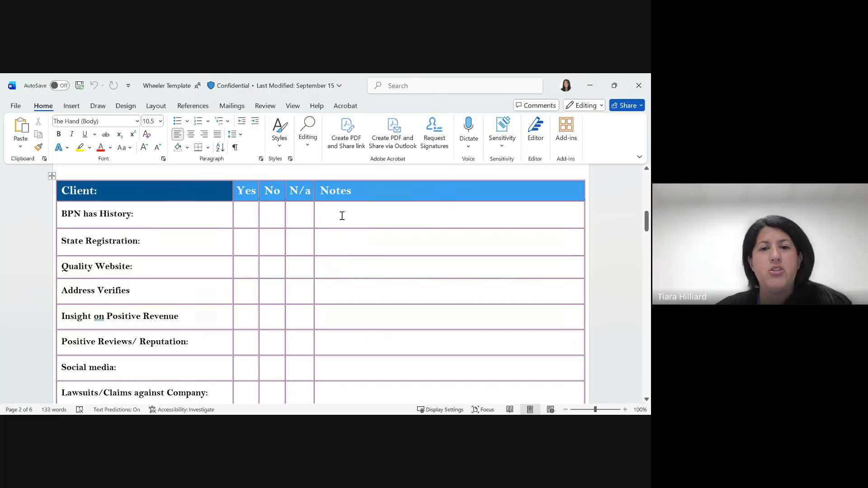The height and width of the screenshot is (488, 868).
Task: Toggle the AutoSave switch
Action: pos(59,85)
